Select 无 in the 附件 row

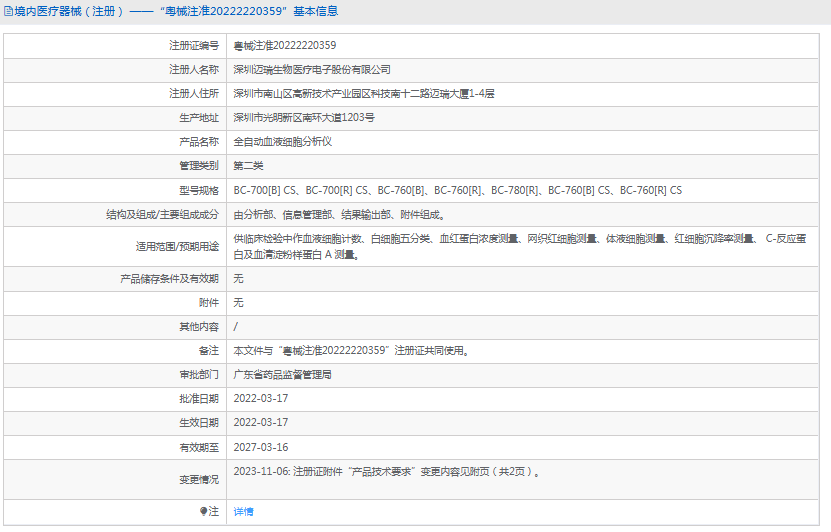238,303
